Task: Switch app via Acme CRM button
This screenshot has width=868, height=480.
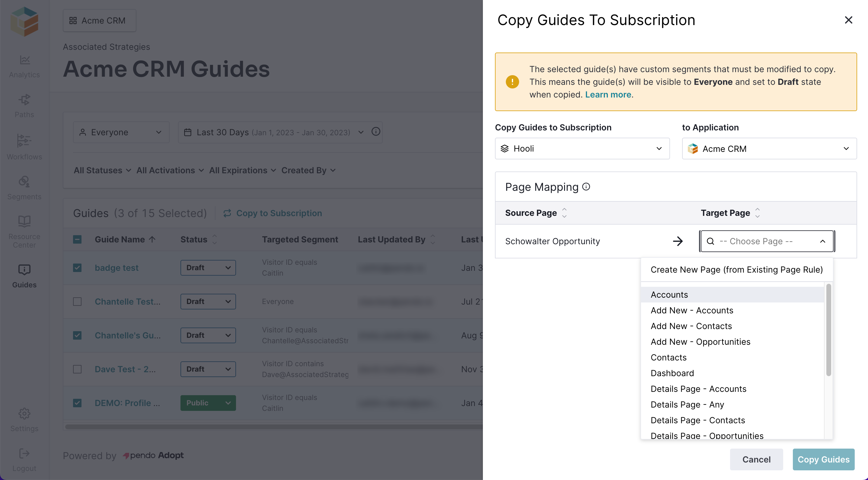Action: click(x=99, y=21)
